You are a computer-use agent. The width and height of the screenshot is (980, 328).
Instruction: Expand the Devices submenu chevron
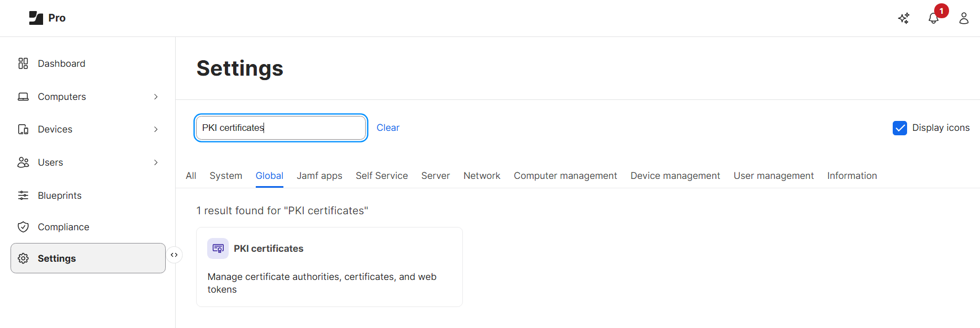tap(156, 129)
